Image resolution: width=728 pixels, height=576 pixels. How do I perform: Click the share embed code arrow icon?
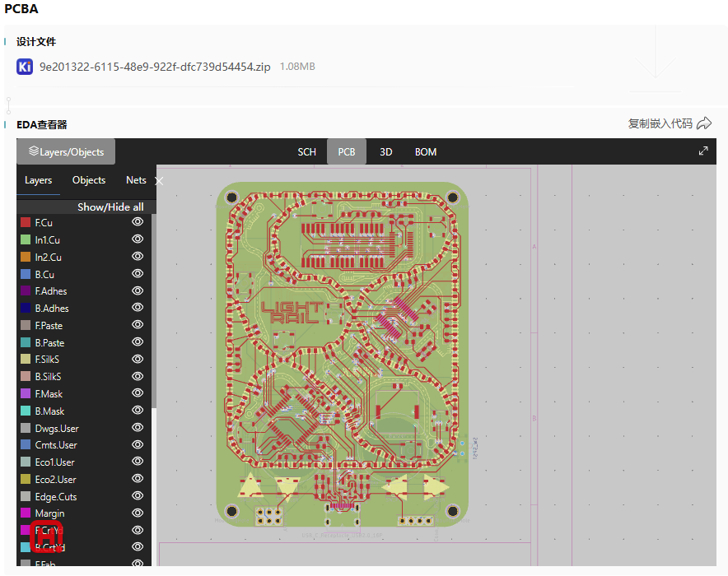(704, 123)
